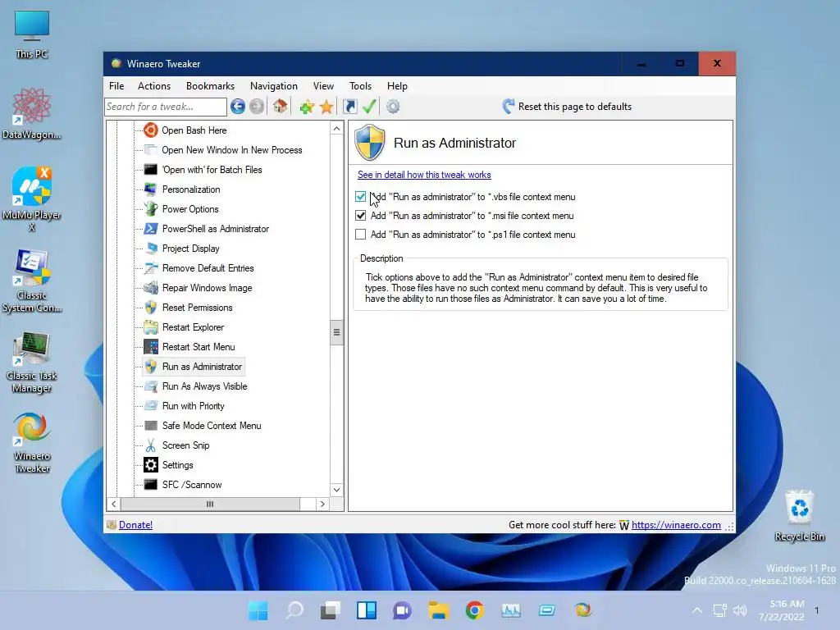Select Safe Mode Context Menu item

pyautogui.click(x=212, y=426)
